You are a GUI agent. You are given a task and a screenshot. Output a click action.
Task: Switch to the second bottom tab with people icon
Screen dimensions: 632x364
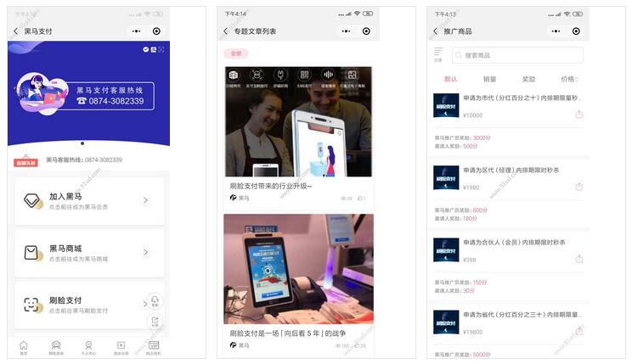click(x=56, y=348)
